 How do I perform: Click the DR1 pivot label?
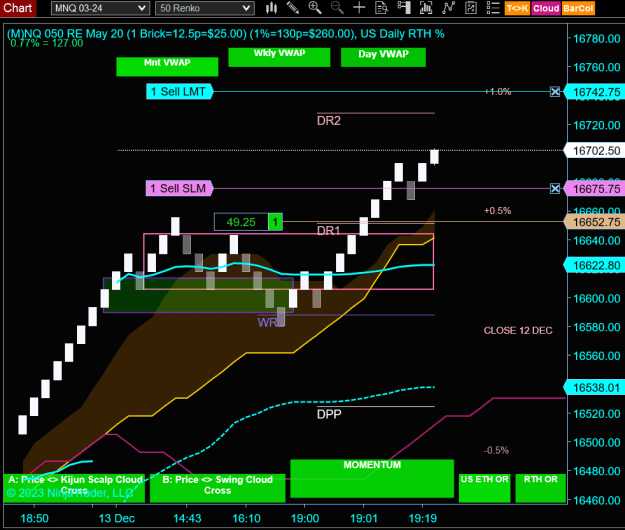point(329,230)
